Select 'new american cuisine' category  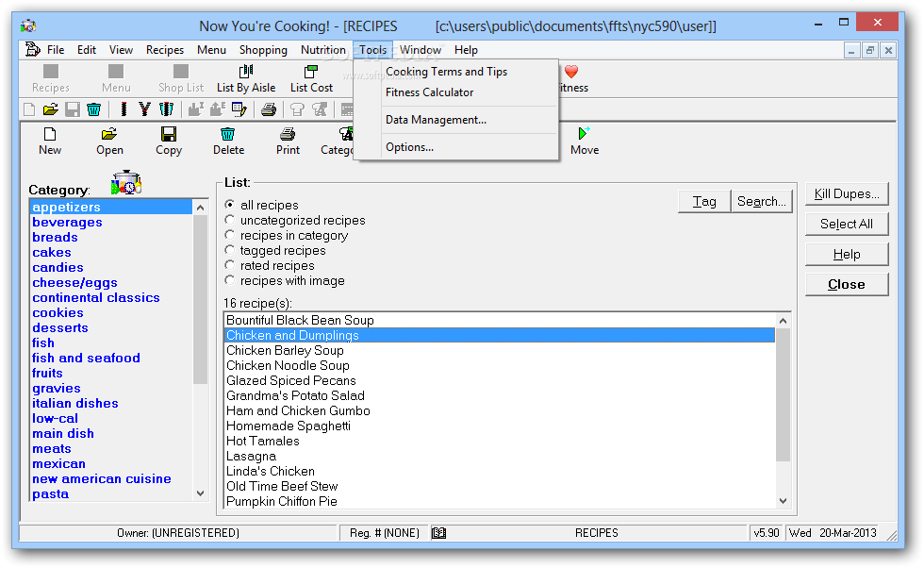click(x=102, y=479)
